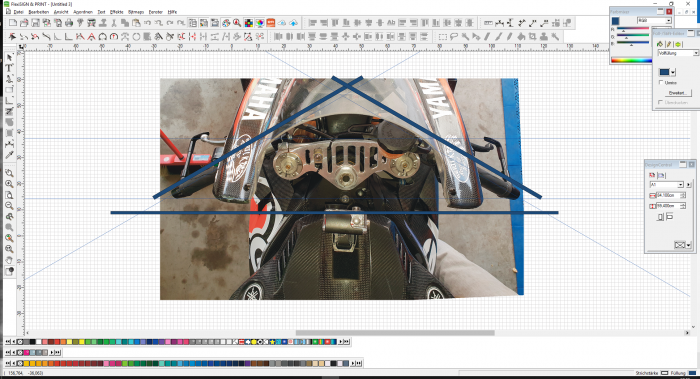
Task: Cut the selection with scissors icon
Action: (114, 23)
